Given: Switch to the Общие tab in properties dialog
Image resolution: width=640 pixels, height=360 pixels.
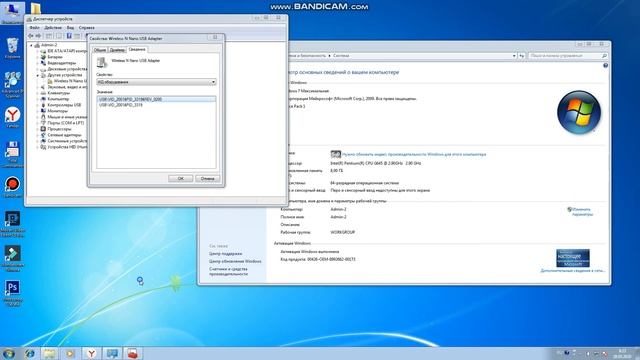Looking at the screenshot, I should (100, 50).
